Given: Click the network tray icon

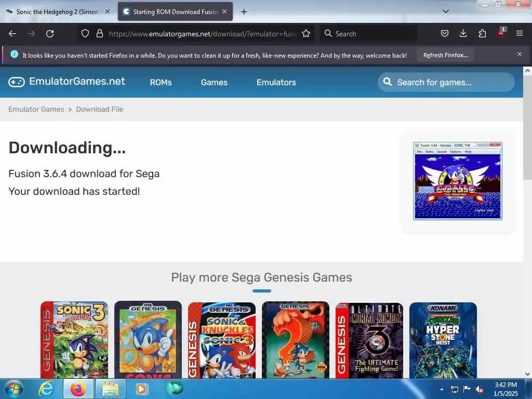Looking at the screenshot, I should [454, 389].
